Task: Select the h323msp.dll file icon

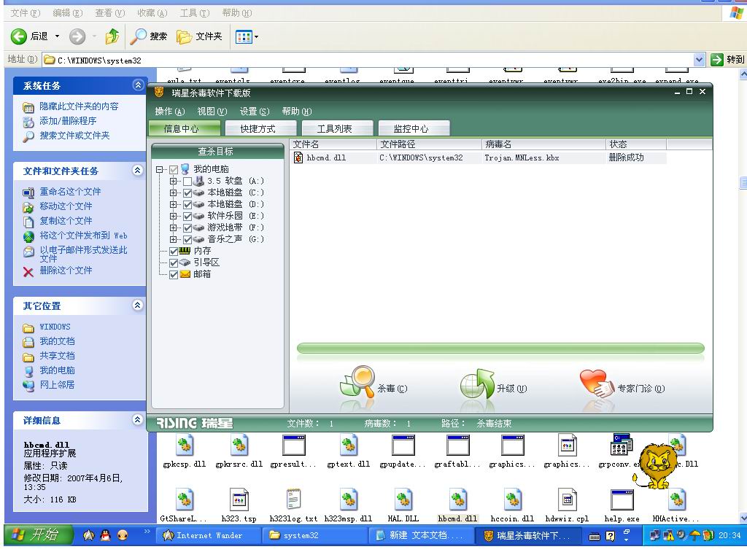Action: coord(349,499)
